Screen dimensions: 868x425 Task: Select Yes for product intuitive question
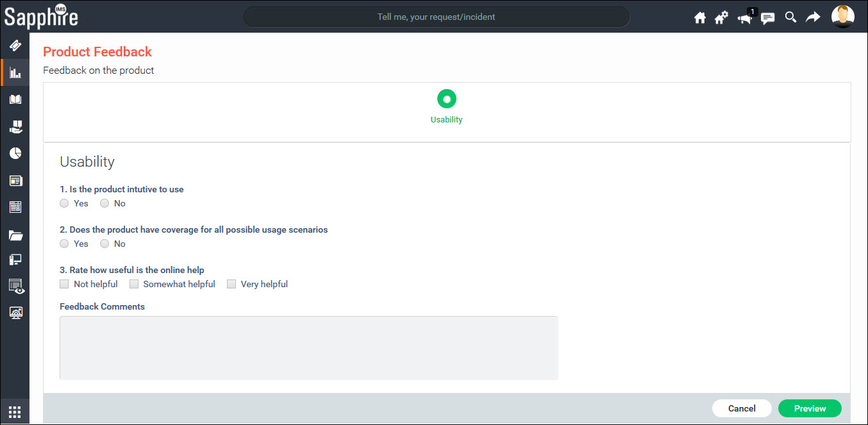coord(64,203)
